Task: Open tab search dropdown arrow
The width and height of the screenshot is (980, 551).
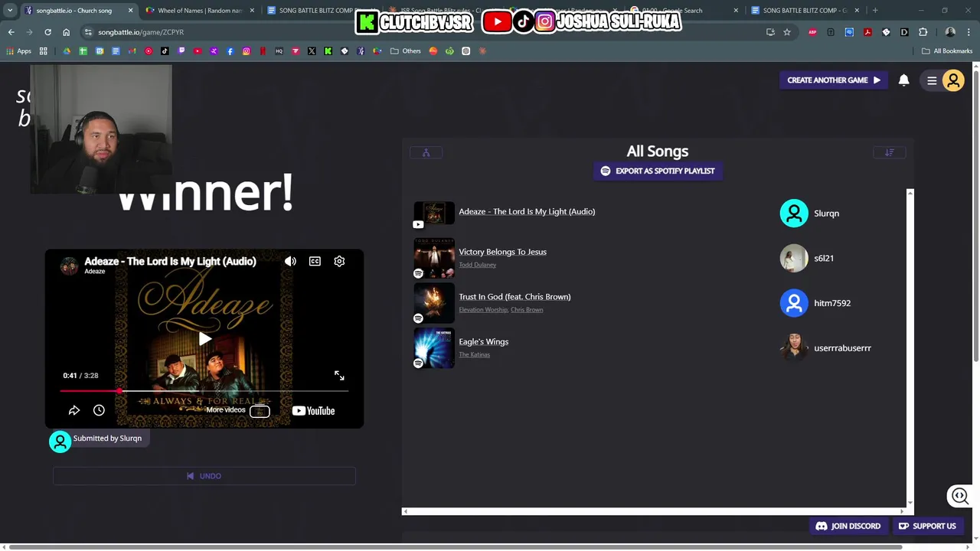Action: coord(10,11)
